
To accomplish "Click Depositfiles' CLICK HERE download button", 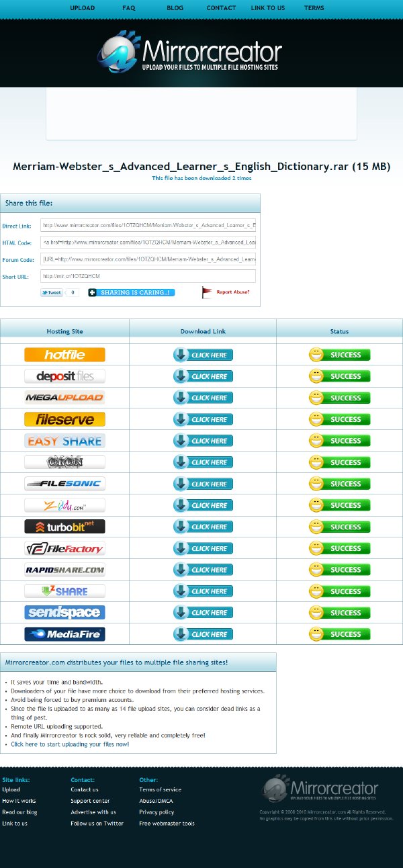I will 203,376.
